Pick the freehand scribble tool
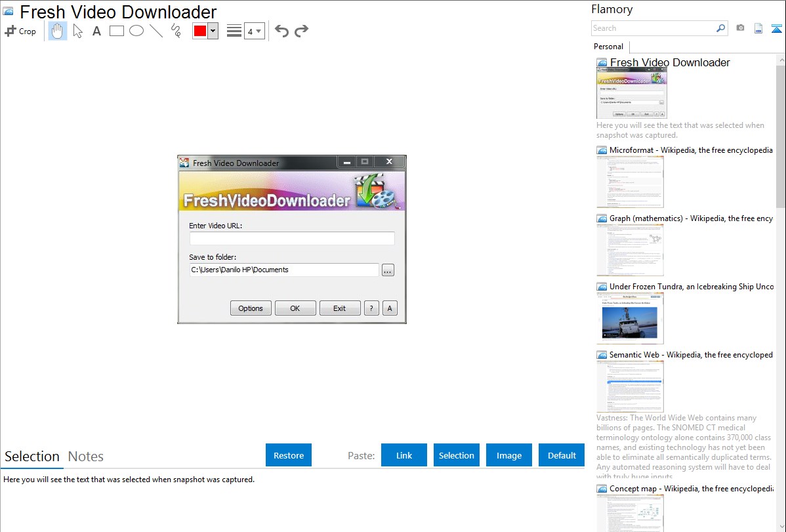Viewport: 786px width, 532px height. 176,31
